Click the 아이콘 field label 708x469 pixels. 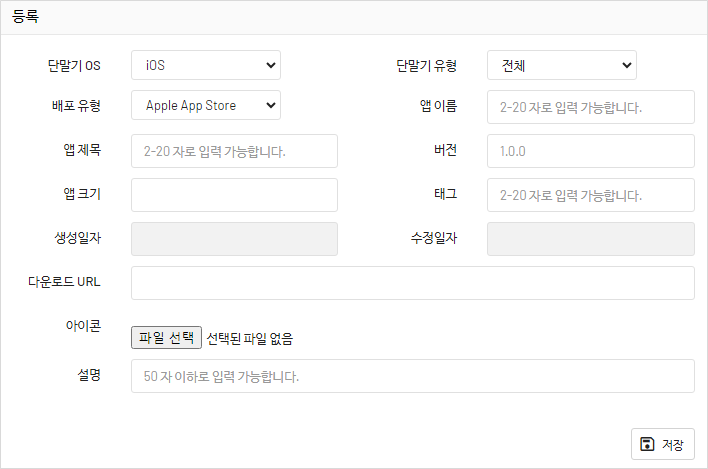tap(82, 326)
